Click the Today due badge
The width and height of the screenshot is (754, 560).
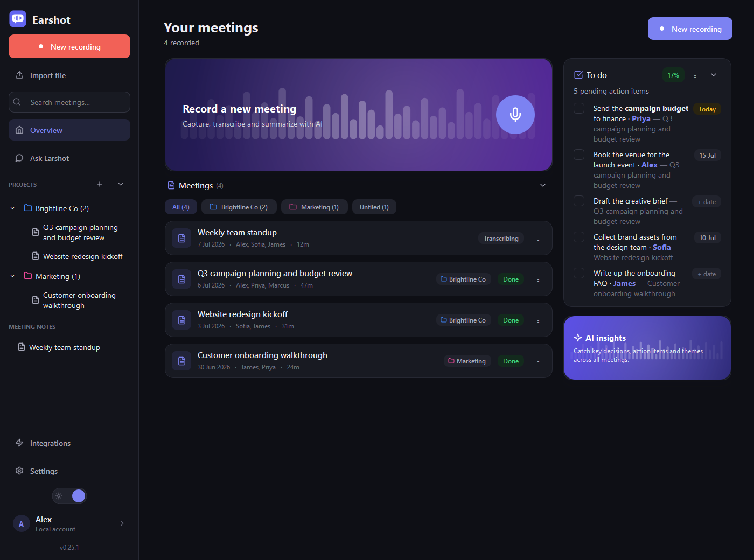(x=707, y=109)
